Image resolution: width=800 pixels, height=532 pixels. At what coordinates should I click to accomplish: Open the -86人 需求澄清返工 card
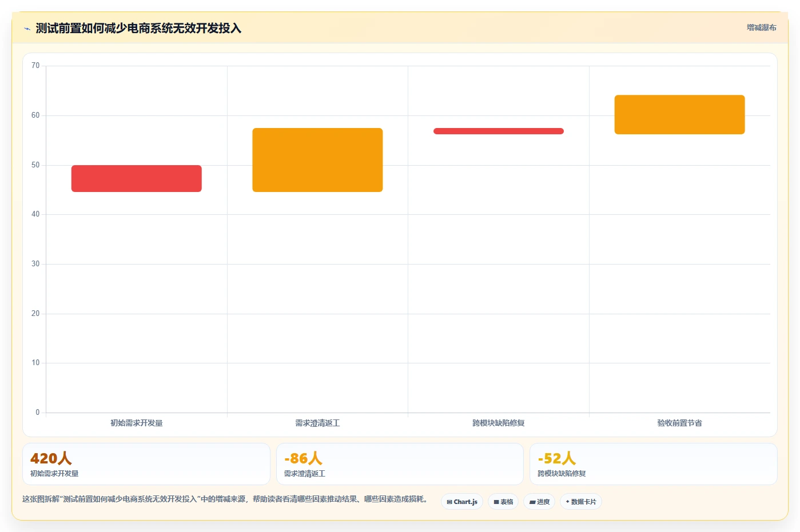[400, 464]
